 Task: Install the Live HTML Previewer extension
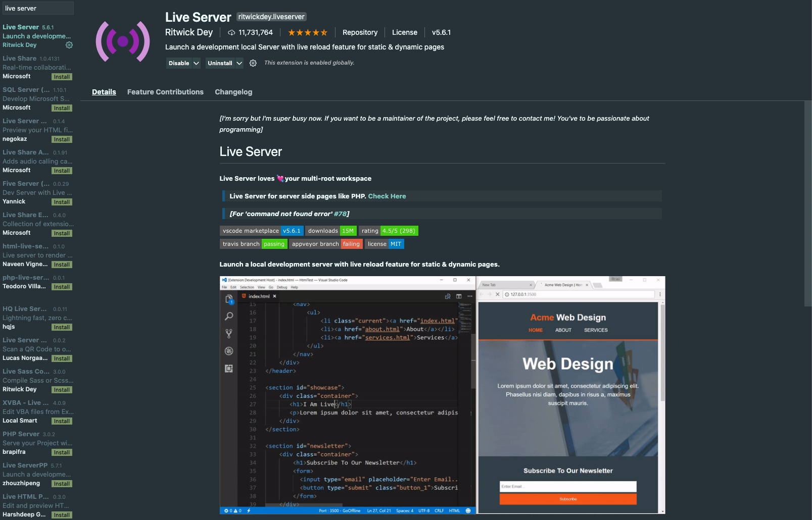(x=62, y=515)
